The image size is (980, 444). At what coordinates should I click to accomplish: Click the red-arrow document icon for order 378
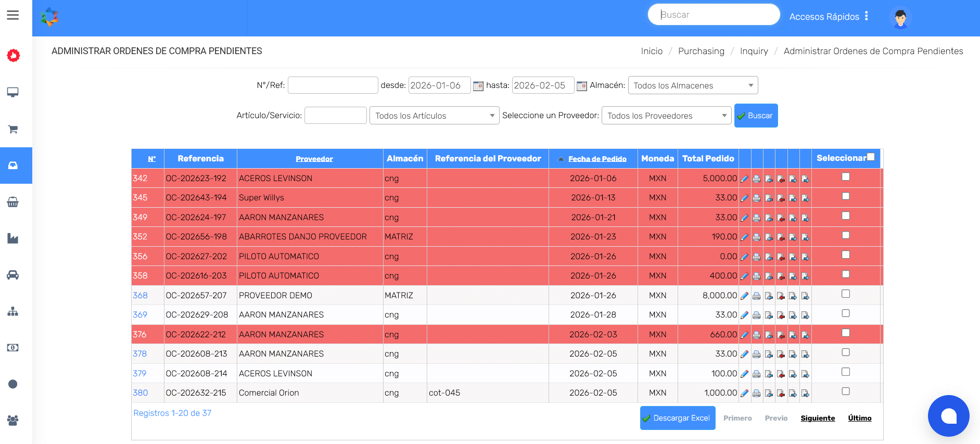tap(781, 354)
